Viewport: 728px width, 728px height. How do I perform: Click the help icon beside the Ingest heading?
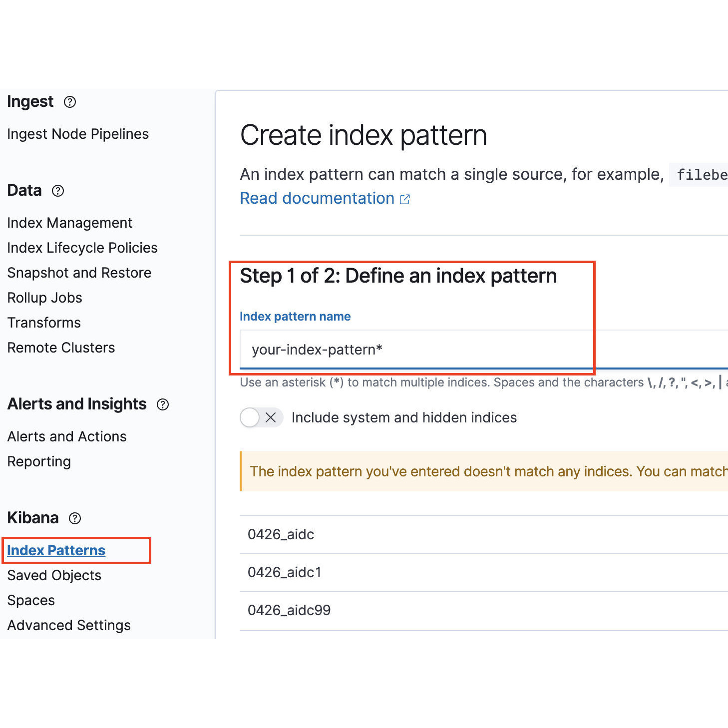coord(70,102)
